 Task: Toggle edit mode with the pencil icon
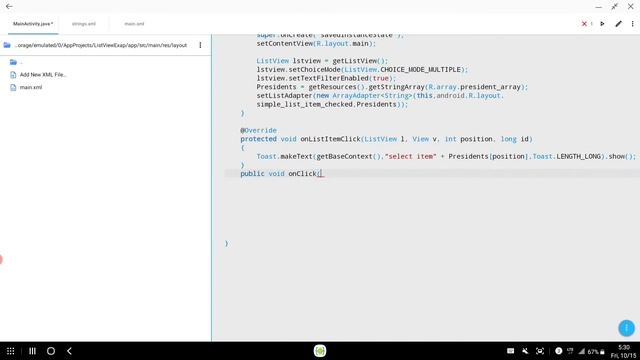pos(619,24)
